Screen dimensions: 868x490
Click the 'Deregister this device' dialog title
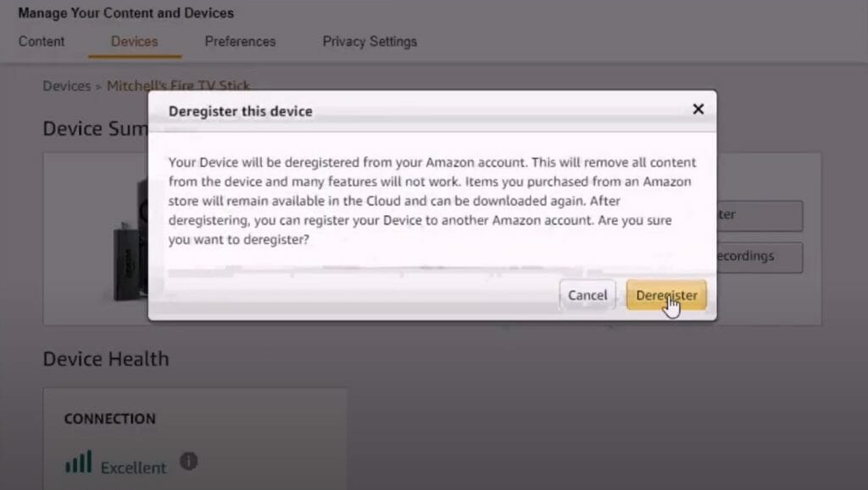pos(241,111)
